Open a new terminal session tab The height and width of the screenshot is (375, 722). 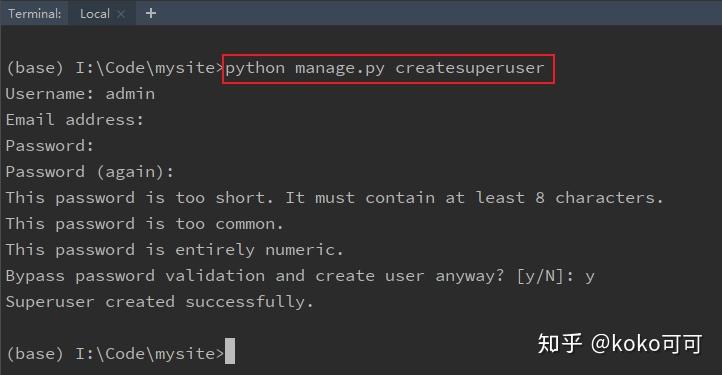(x=151, y=13)
